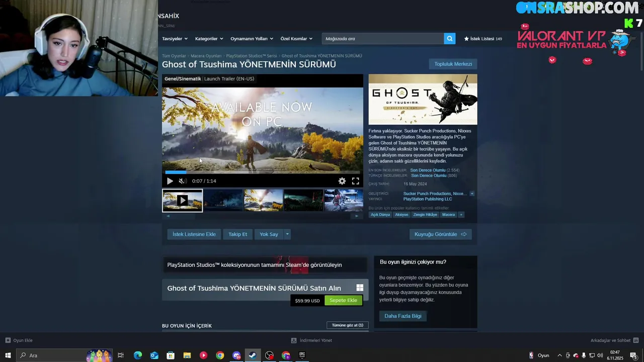
Task: Click the Windows taskbar Ara search box
Action: [x=65, y=355]
